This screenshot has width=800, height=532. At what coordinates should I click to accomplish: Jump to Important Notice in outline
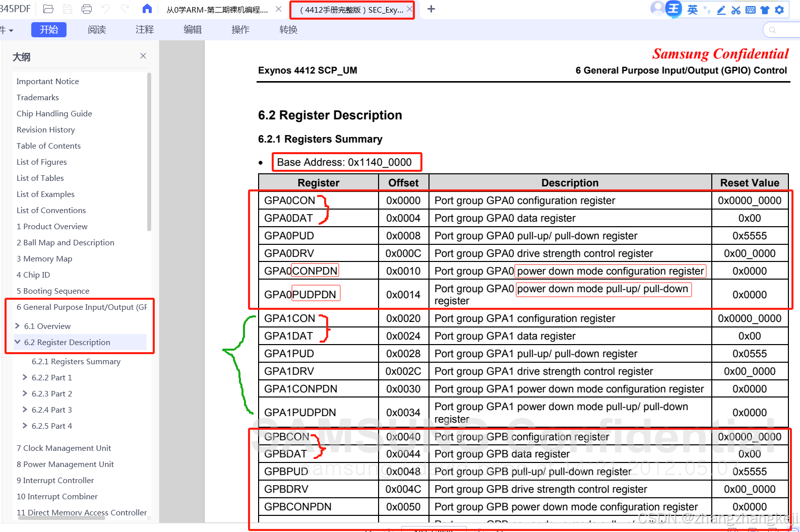point(48,81)
